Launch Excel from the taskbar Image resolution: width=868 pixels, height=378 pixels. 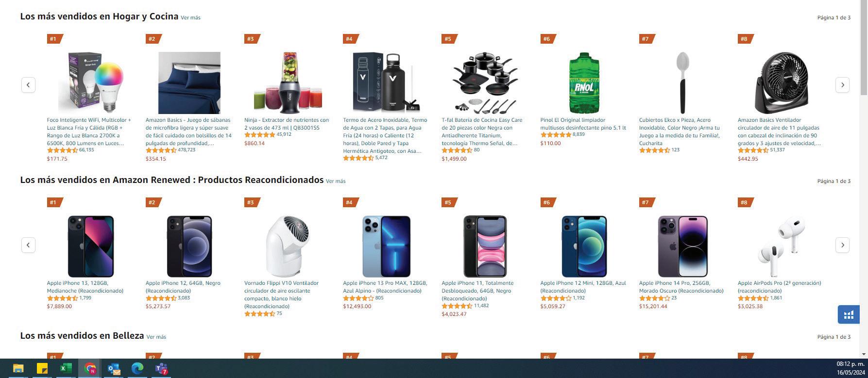(65, 369)
